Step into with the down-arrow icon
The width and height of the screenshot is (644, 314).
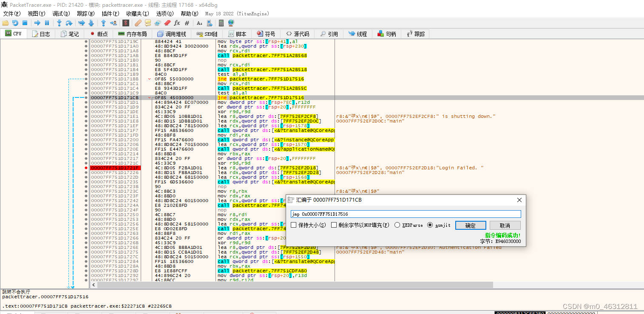click(60, 23)
